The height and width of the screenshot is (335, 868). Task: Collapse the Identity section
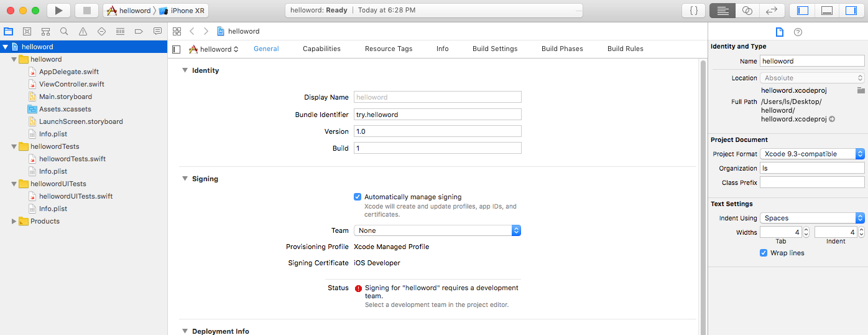click(185, 70)
